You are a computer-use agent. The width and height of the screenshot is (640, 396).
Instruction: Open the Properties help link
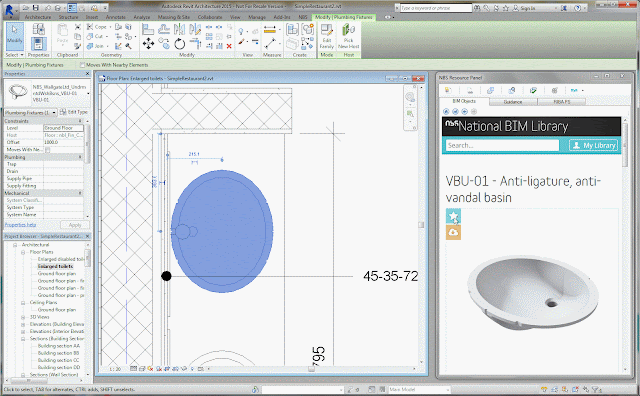pos(20,225)
